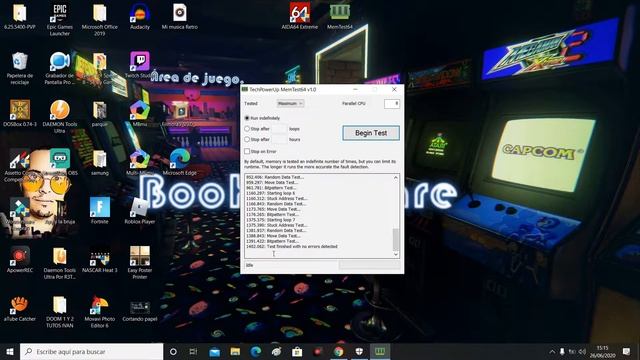640x360 pixels.
Task: Open the ApowerREC desktop icon
Action: tap(20, 259)
